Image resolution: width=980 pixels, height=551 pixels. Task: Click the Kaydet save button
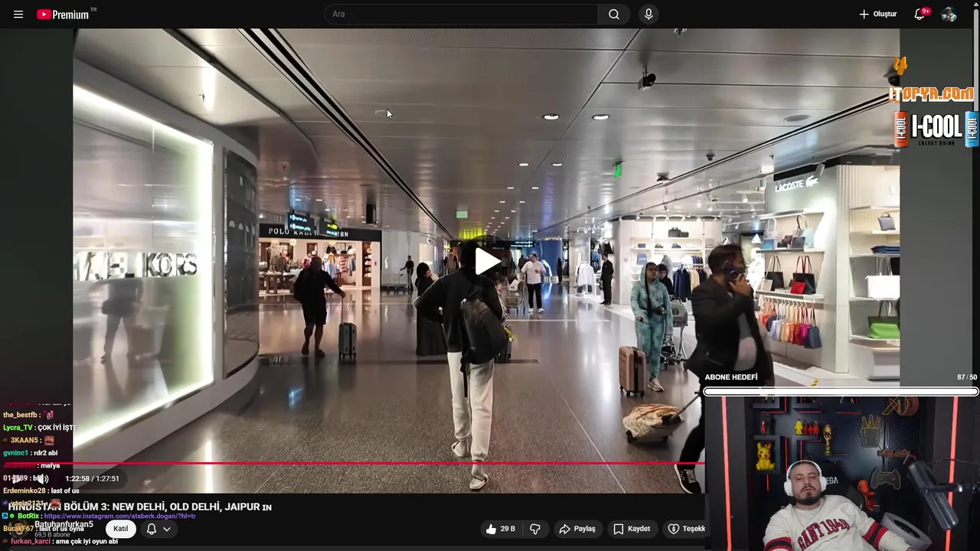pyautogui.click(x=632, y=529)
